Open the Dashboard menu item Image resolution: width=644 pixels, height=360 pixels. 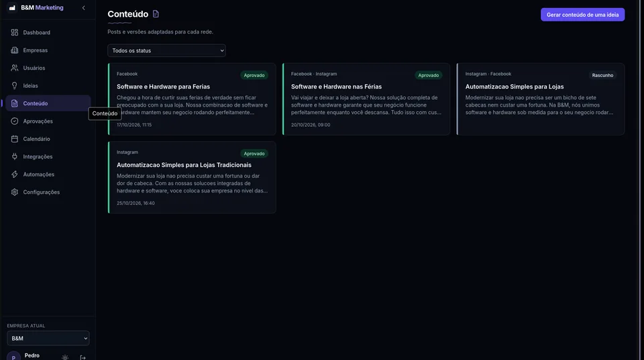click(48, 32)
